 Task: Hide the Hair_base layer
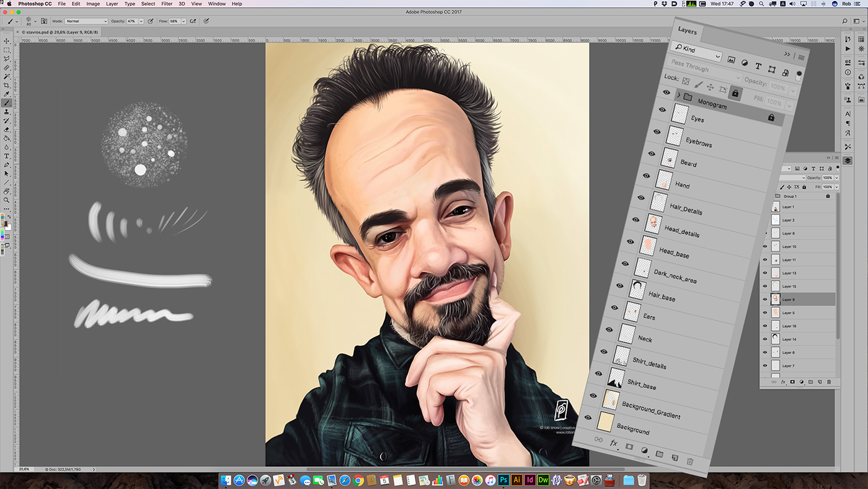[619, 285]
